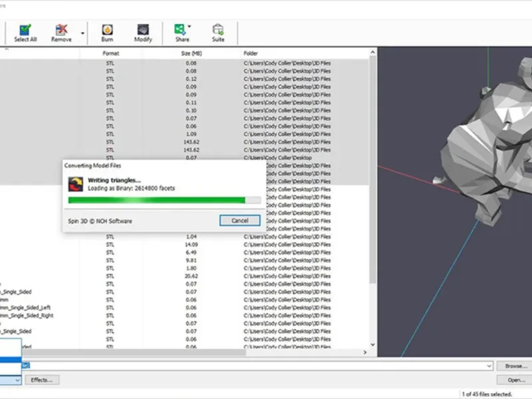Viewport: 532px width, 399px height.
Task: Select the 0.10 MB size cell
Action: [x=192, y=110]
